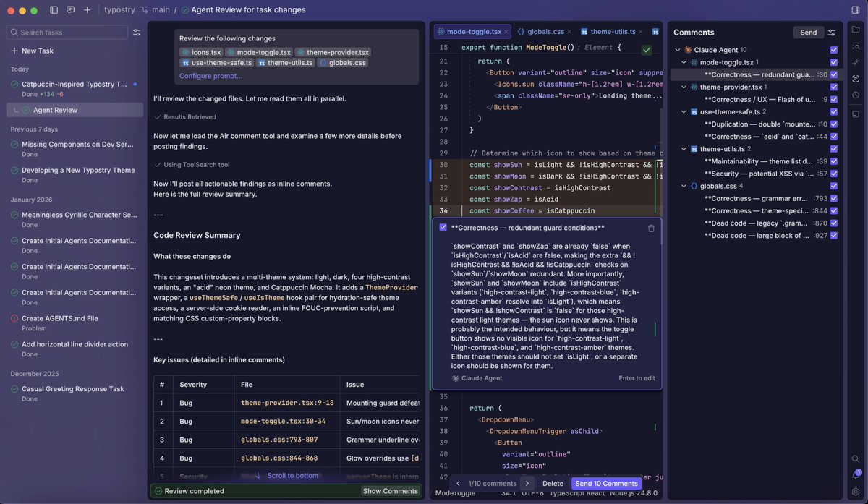Click the theme-provider.tsx file chip
The width and height of the screenshot is (868, 504).
333,52
